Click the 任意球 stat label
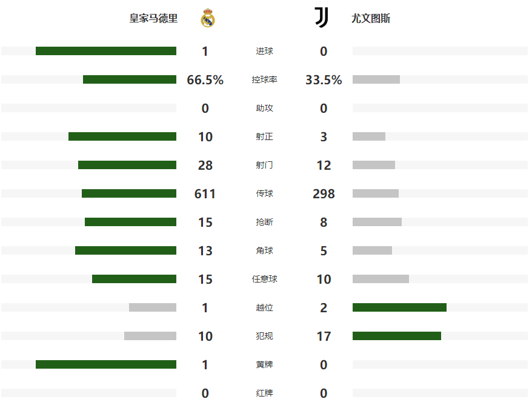Image resolution: width=532 pixels, height=402 pixels. [x=264, y=280]
